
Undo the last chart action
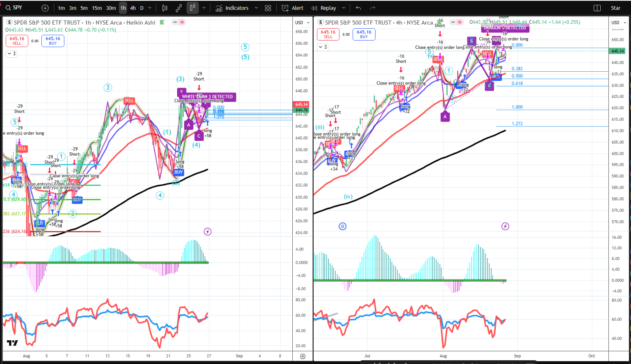pyautogui.click(x=359, y=8)
